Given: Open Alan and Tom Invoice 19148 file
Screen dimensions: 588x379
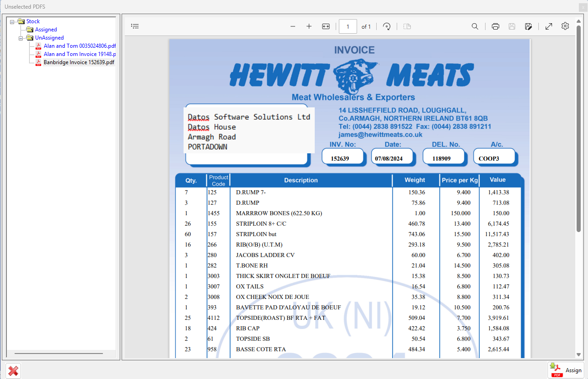Looking at the screenshot, I should click(x=79, y=54).
